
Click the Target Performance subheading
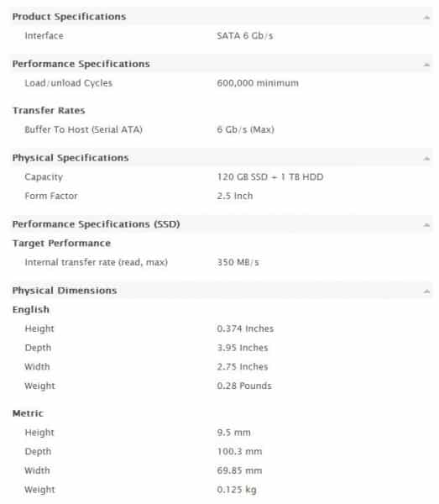click(61, 244)
